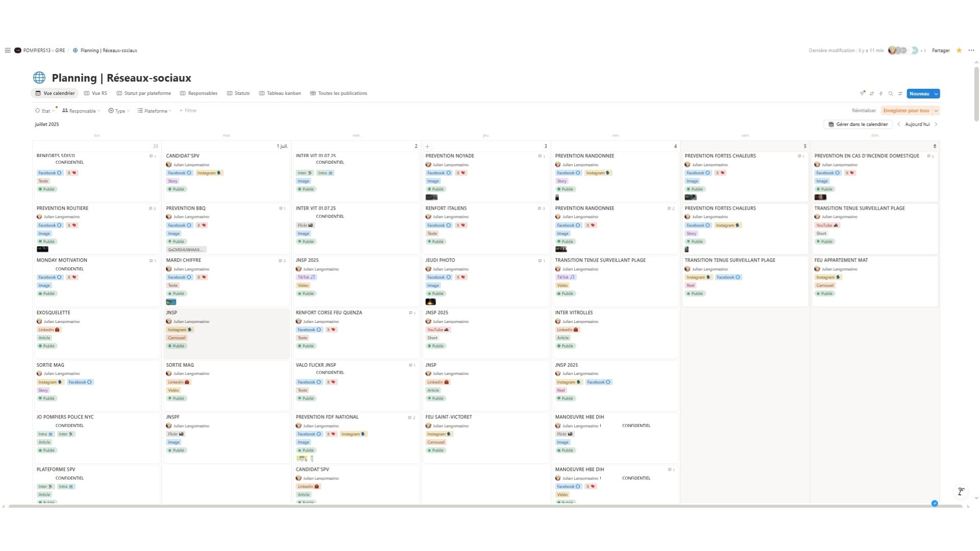
Task: Click Gérer dans le calendrier button
Action: click(858, 124)
